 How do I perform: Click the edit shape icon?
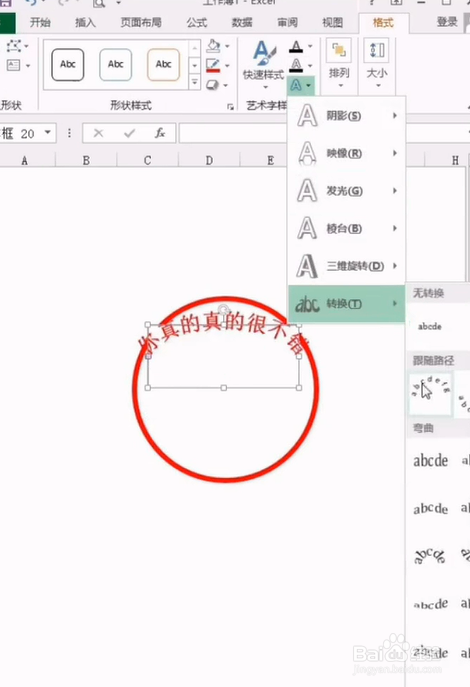tap(14, 46)
